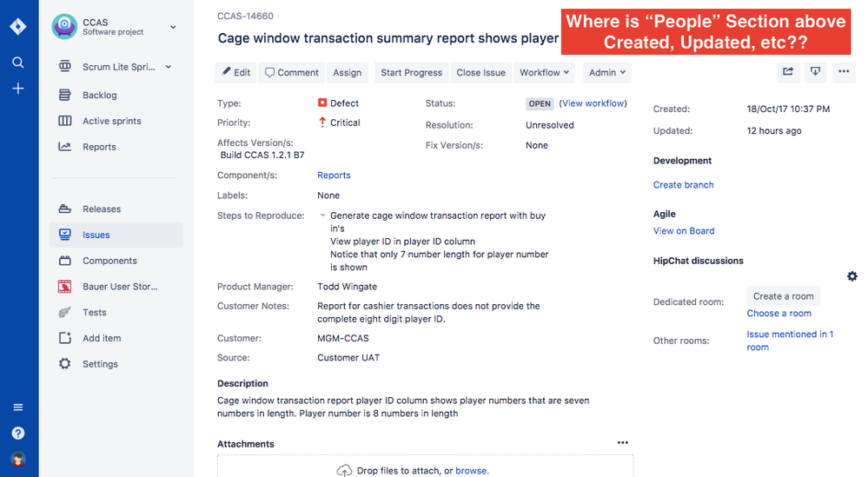Expand the Workflow dropdown
868x477 pixels.
[x=544, y=72]
